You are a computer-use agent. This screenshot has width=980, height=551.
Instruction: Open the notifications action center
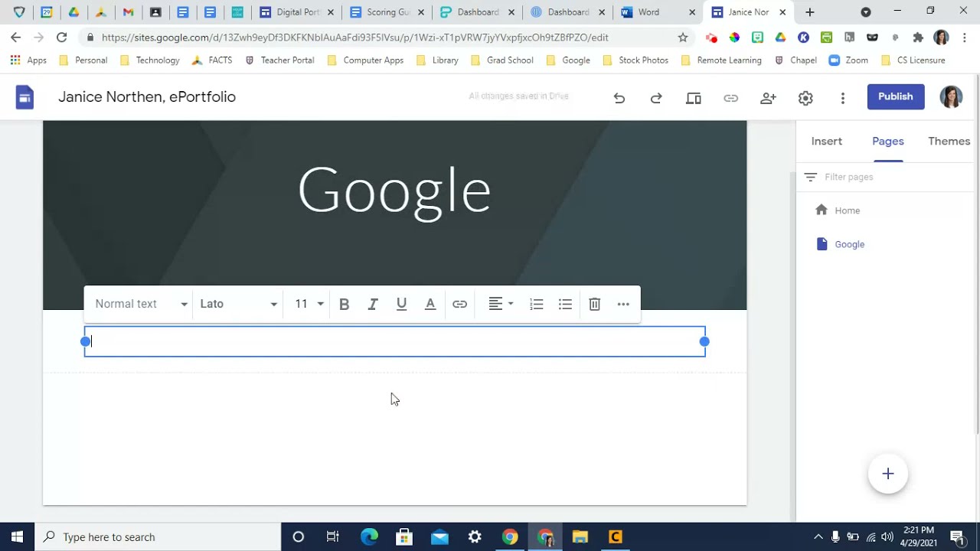[x=956, y=537]
